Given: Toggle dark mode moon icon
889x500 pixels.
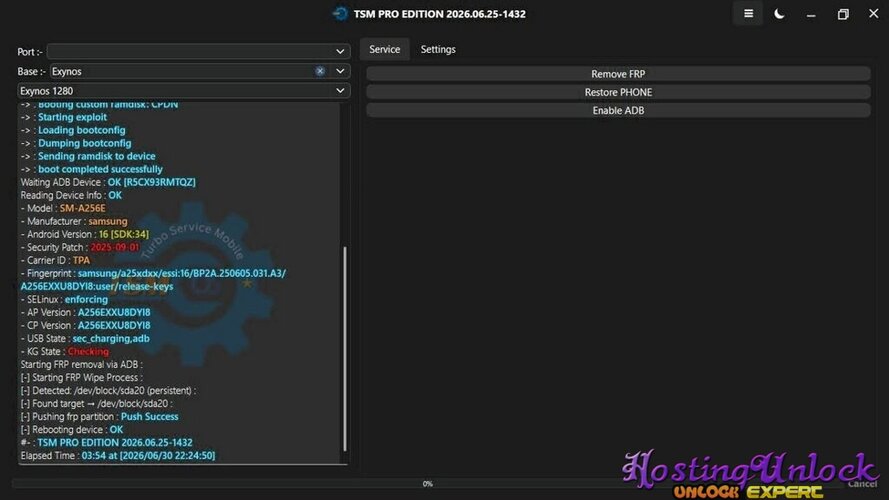Looking at the screenshot, I should click(780, 14).
